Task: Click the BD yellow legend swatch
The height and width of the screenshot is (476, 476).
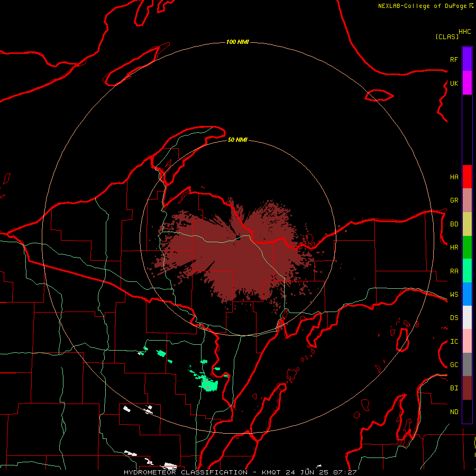Action: click(467, 224)
